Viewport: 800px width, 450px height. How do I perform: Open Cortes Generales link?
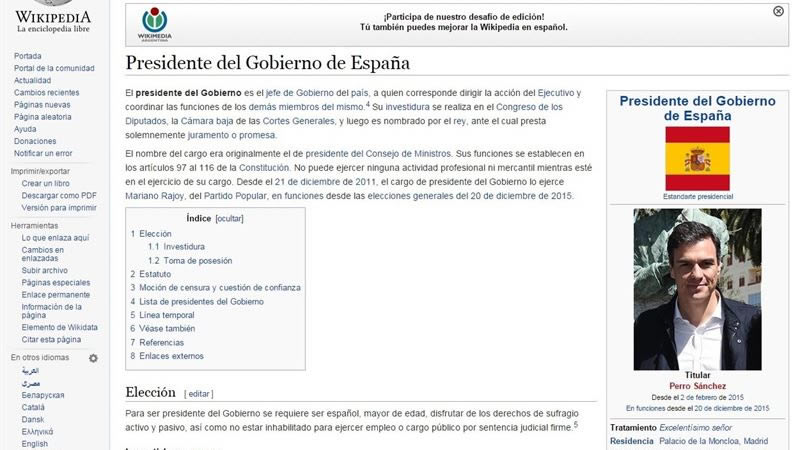click(298, 121)
